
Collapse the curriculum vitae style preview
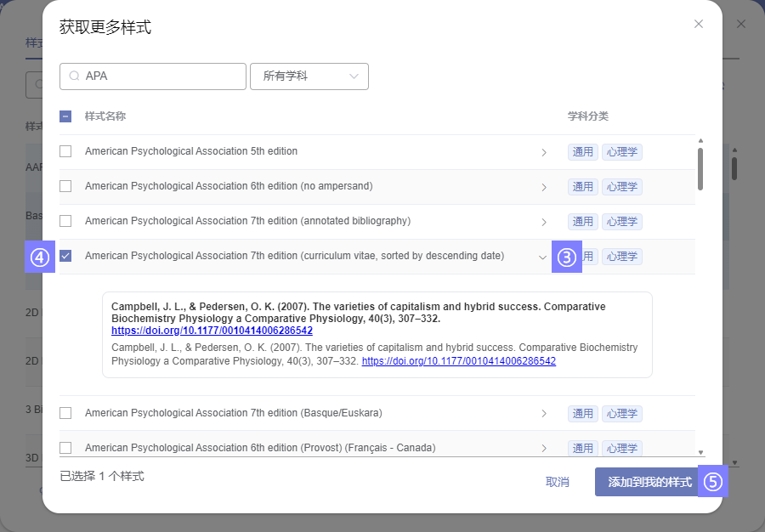[x=543, y=257]
